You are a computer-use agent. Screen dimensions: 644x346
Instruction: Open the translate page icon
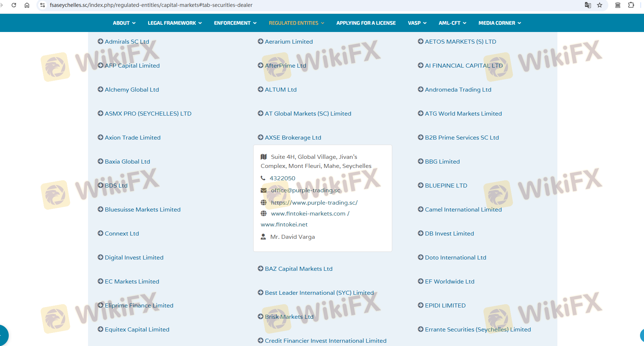click(588, 5)
